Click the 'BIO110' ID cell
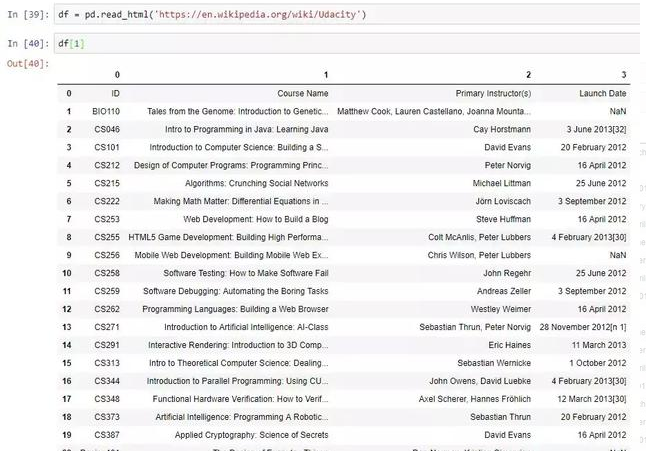The image size is (646, 451). (106, 111)
